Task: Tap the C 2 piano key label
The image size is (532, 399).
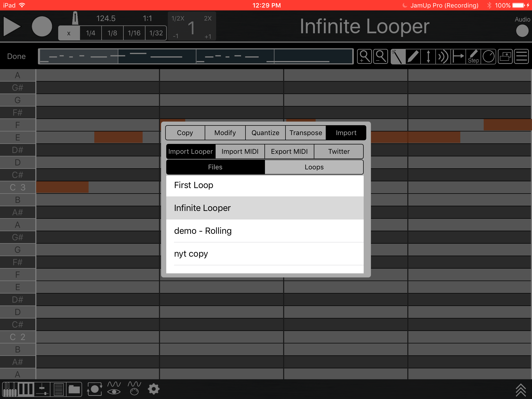Action: [18, 337]
